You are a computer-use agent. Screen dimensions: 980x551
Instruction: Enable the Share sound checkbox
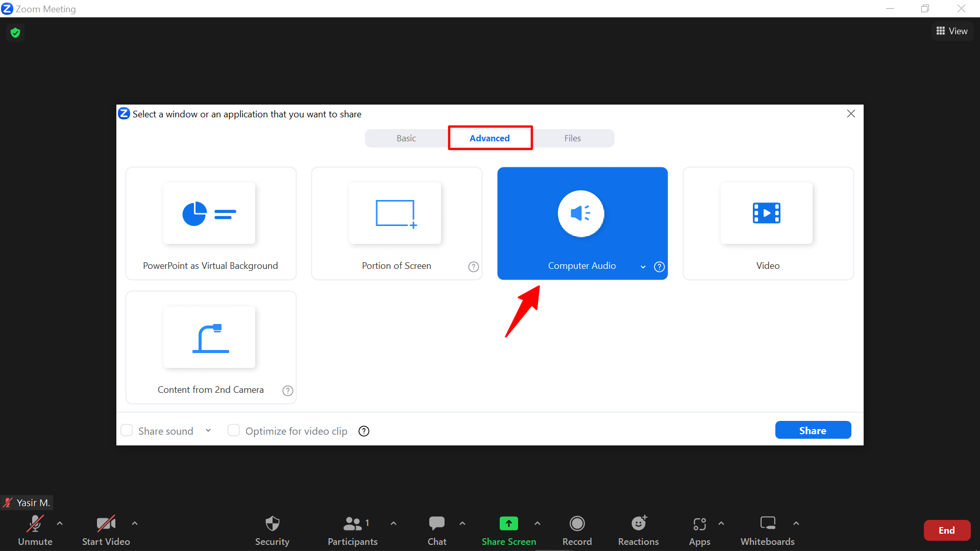pos(127,430)
